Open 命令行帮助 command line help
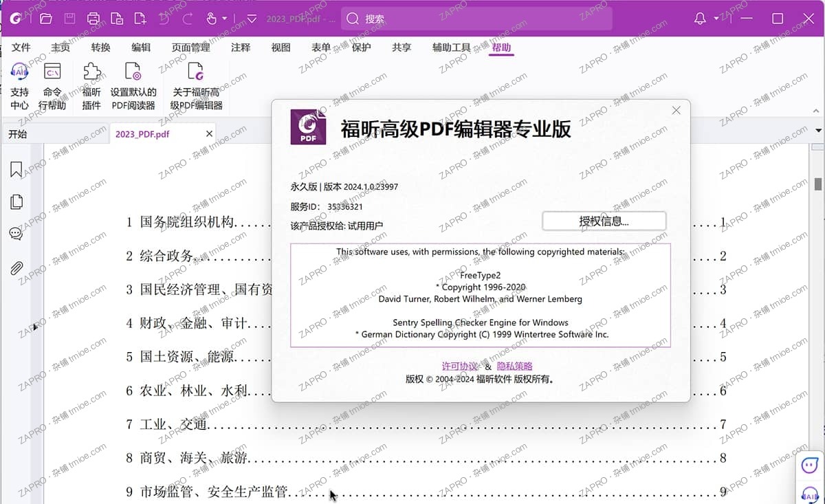This screenshot has width=825, height=504. (52, 87)
